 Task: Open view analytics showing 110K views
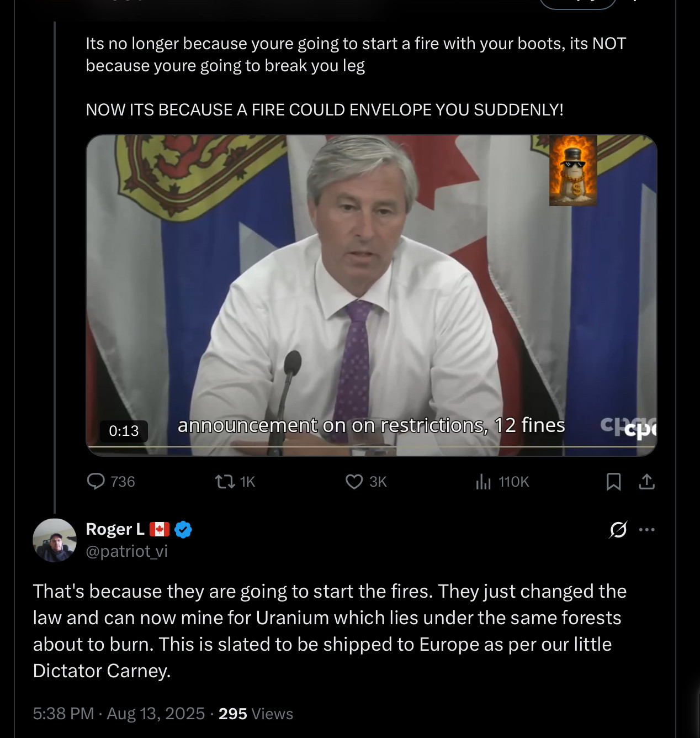(483, 482)
